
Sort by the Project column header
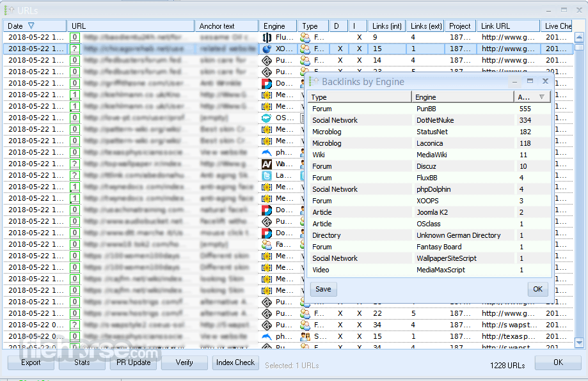tap(461, 26)
